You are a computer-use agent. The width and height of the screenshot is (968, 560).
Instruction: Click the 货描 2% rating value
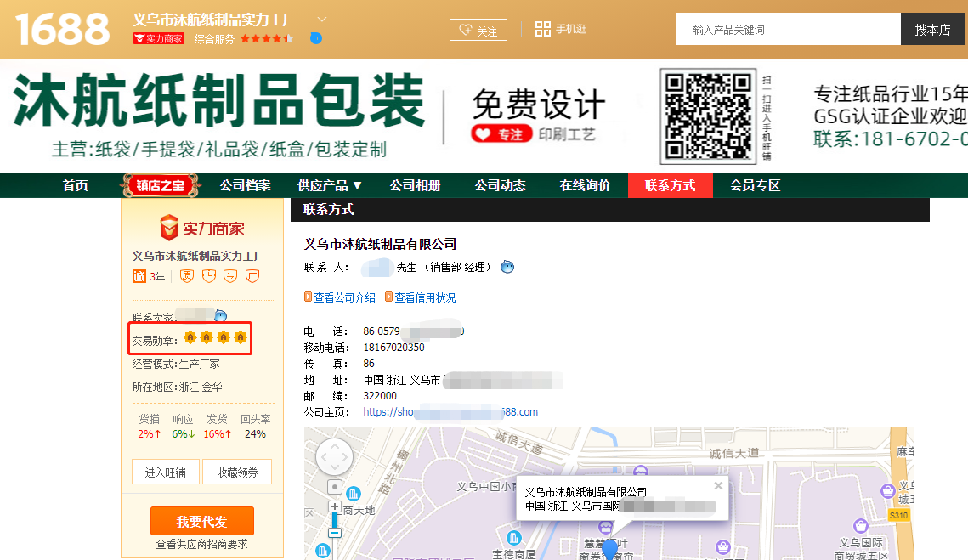click(150, 433)
